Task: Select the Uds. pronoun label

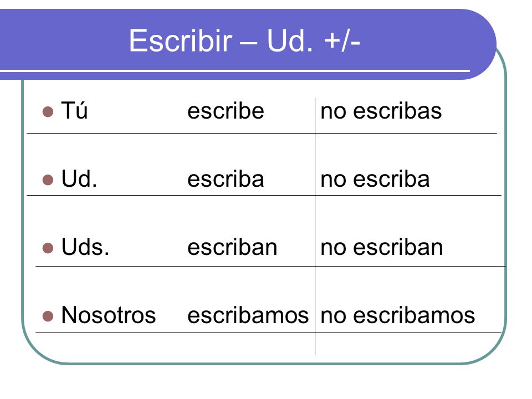Action: pyautogui.click(x=85, y=247)
